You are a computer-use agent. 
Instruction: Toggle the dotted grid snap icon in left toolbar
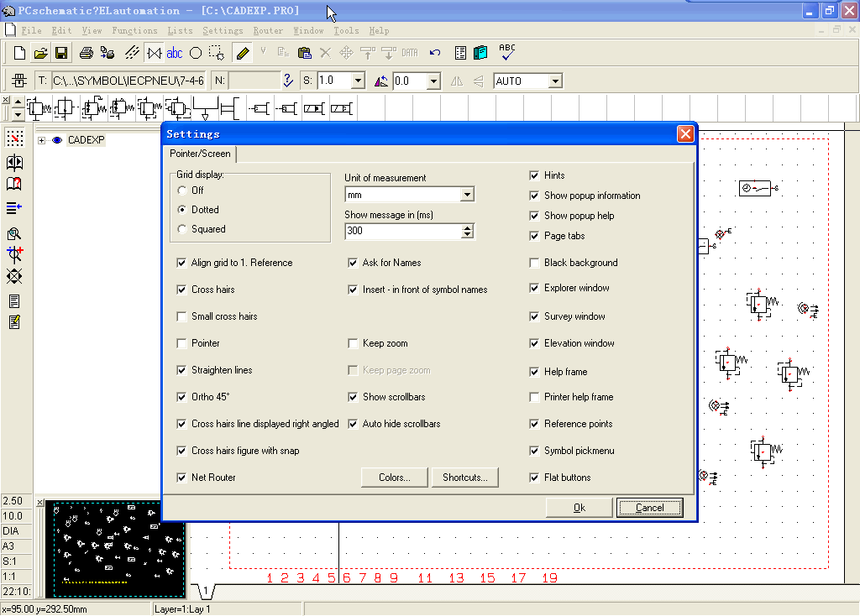tap(15, 138)
